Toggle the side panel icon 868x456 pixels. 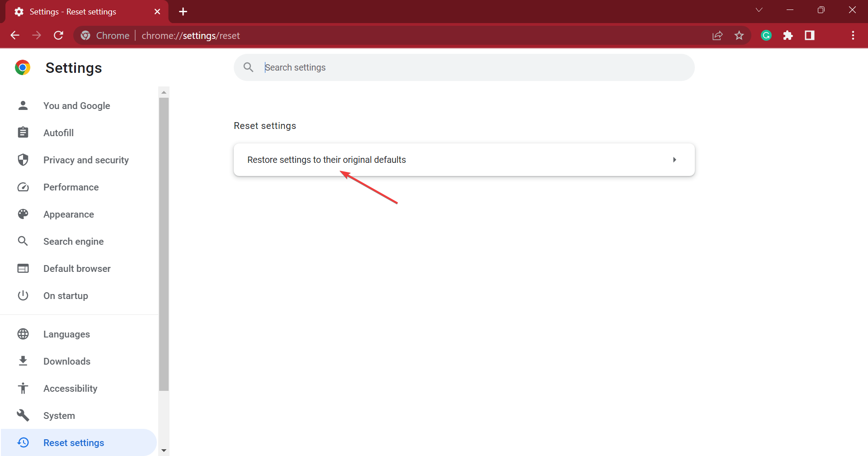click(x=810, y=35)
